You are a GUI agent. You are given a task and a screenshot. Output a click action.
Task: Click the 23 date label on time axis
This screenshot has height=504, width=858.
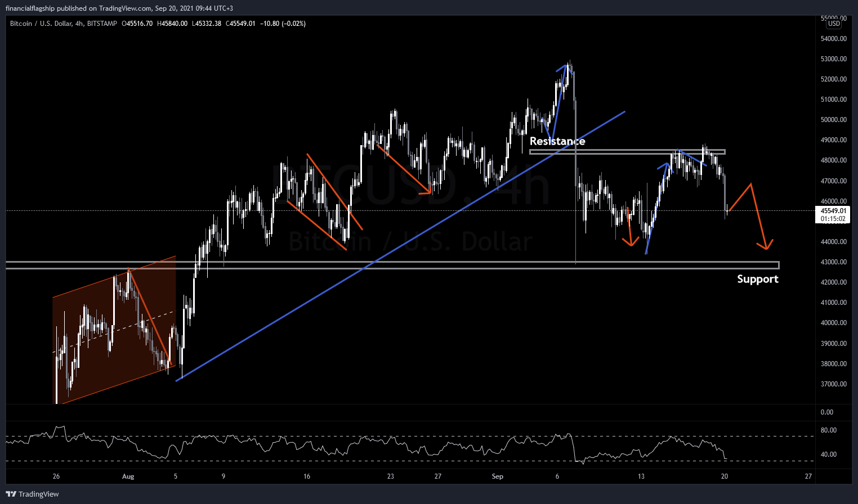point(391,476)
